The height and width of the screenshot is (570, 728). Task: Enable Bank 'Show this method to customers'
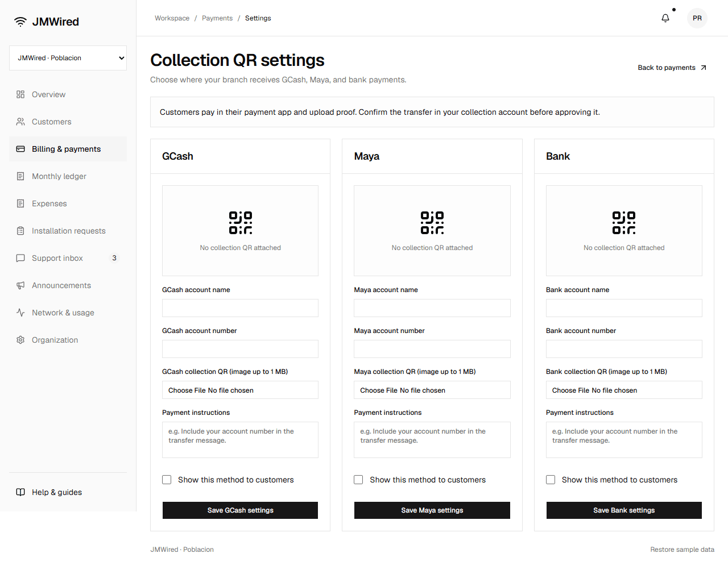[551, 480]
